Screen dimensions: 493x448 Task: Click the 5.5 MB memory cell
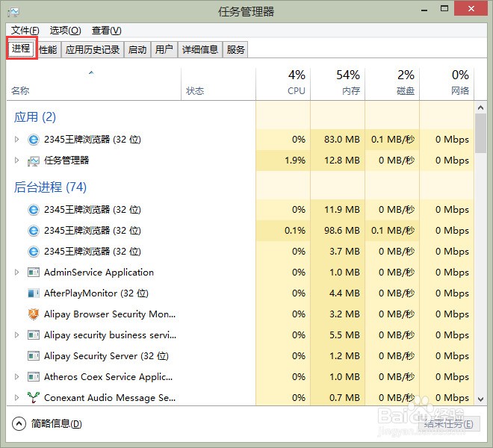(x=338, y=335)
